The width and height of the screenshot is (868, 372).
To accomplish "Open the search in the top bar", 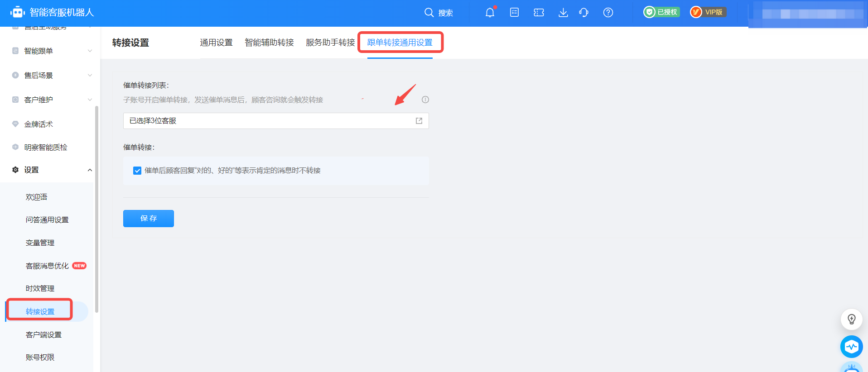I will (439, 13).
